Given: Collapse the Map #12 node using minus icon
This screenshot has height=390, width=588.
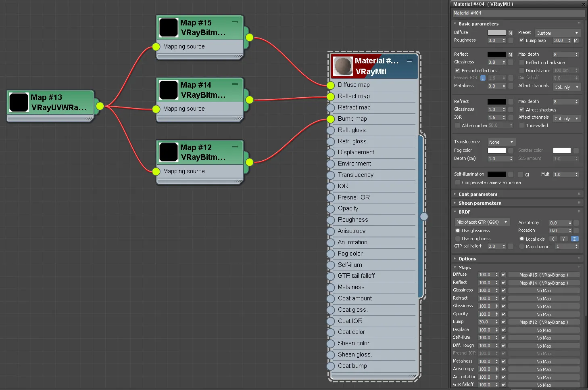Looking at the screenshot, I should pyautogui.click(x=235, y=147).
